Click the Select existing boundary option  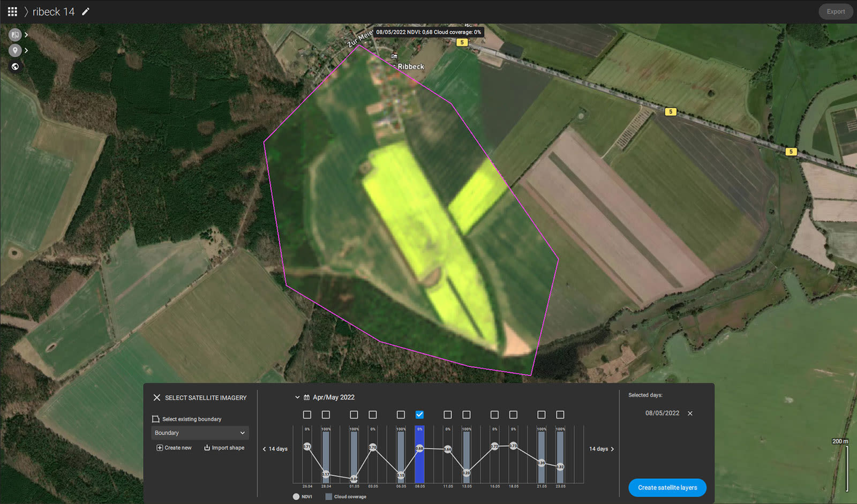click(x=193, y=419)
